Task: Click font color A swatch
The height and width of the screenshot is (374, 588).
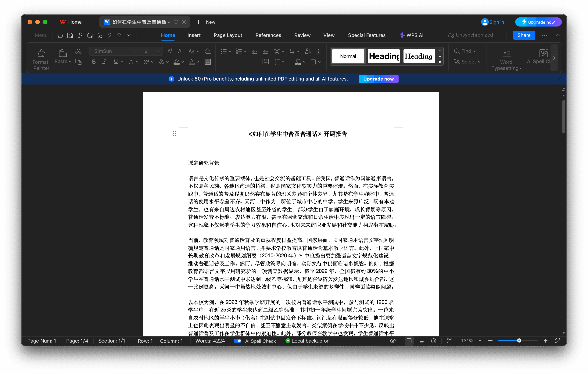Action: tap(192, 62)
